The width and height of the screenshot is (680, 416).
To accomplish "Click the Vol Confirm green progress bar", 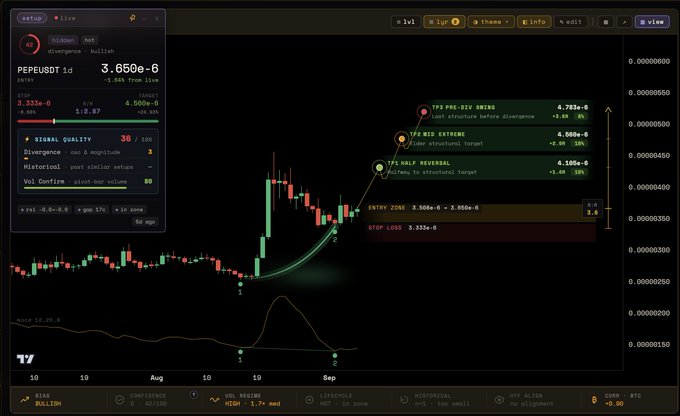I will pyautogui.click(x=75, y=188).
